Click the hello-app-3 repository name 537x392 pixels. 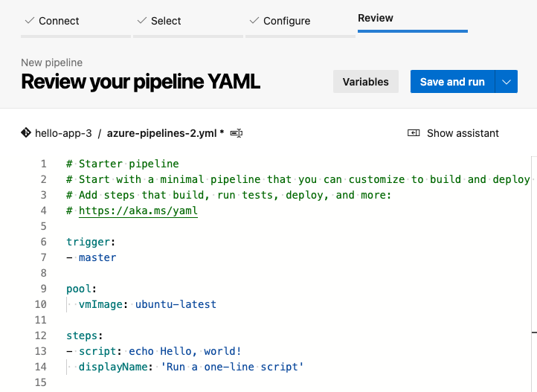point(63,133)
